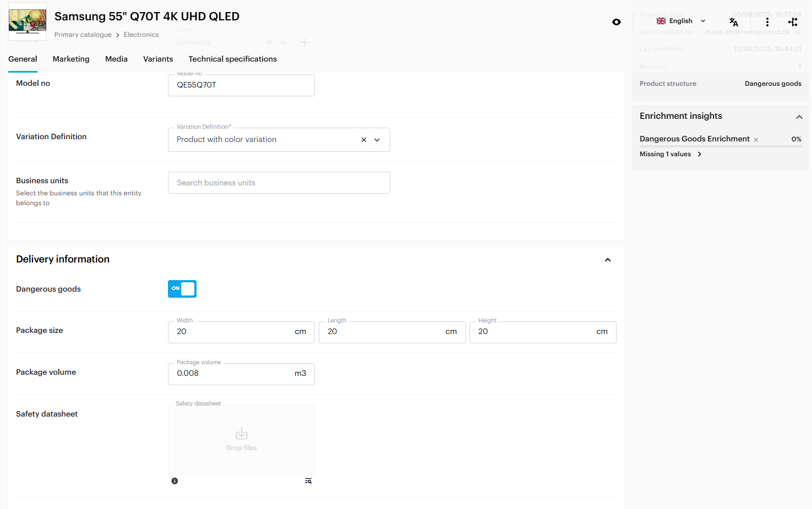Open the Technical specifications tab
Image resolution: width=812 pixels, height=509 pixels.
(x=232, y=59)
